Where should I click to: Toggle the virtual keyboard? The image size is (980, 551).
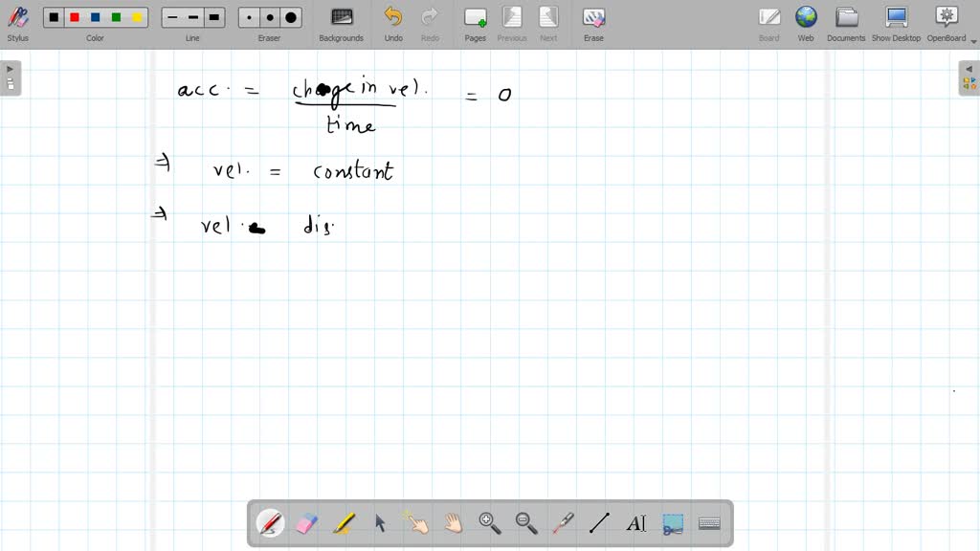coord(708,523)
